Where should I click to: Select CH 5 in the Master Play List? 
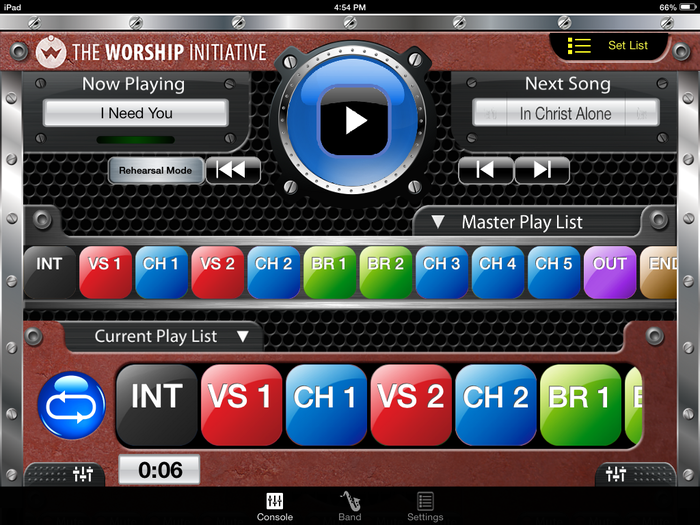pyautogui.click(x=554, y=272)
